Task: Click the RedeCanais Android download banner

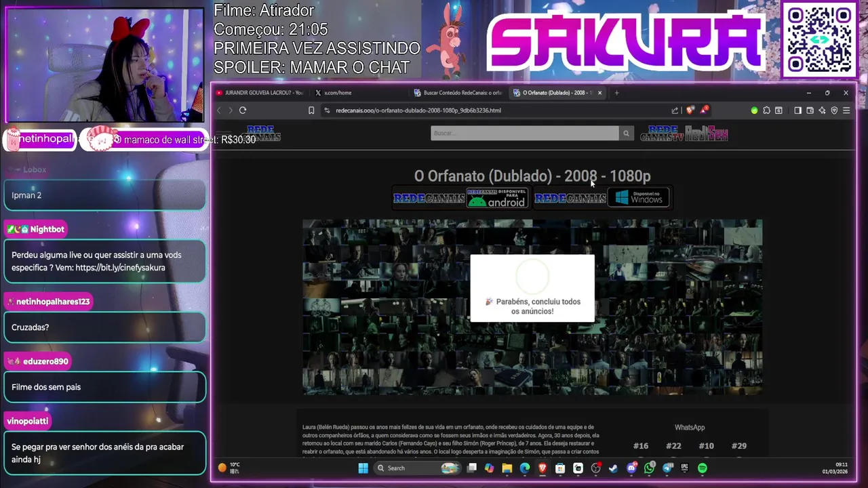Action: coord(462,198)
